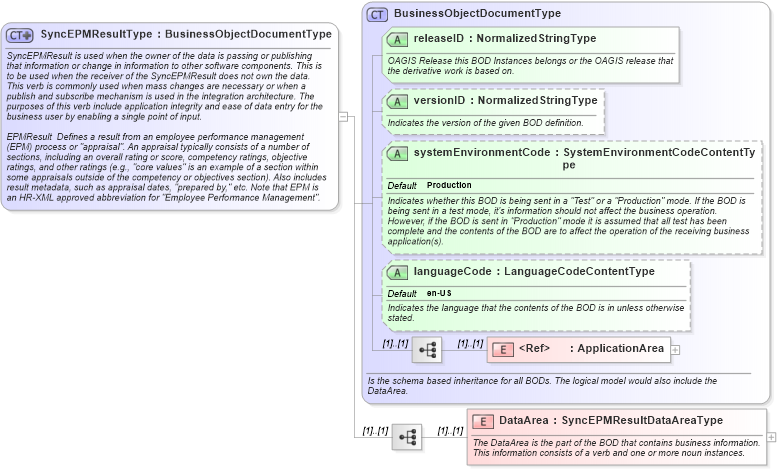Click the systemEnvironmentCode description paragraph
The image size is (777, 469).
568,221
